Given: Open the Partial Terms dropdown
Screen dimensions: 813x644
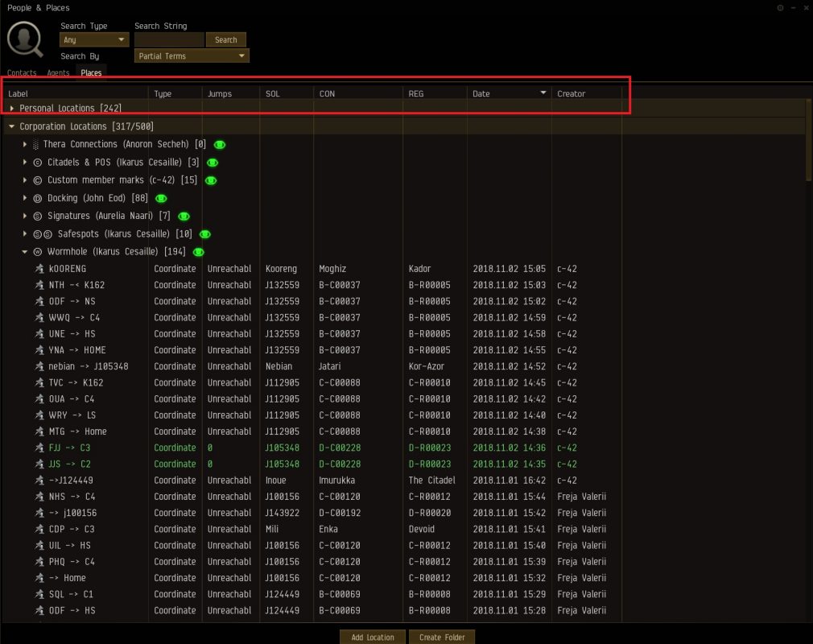Looking at the screenshot, I should tap(192, 56).
